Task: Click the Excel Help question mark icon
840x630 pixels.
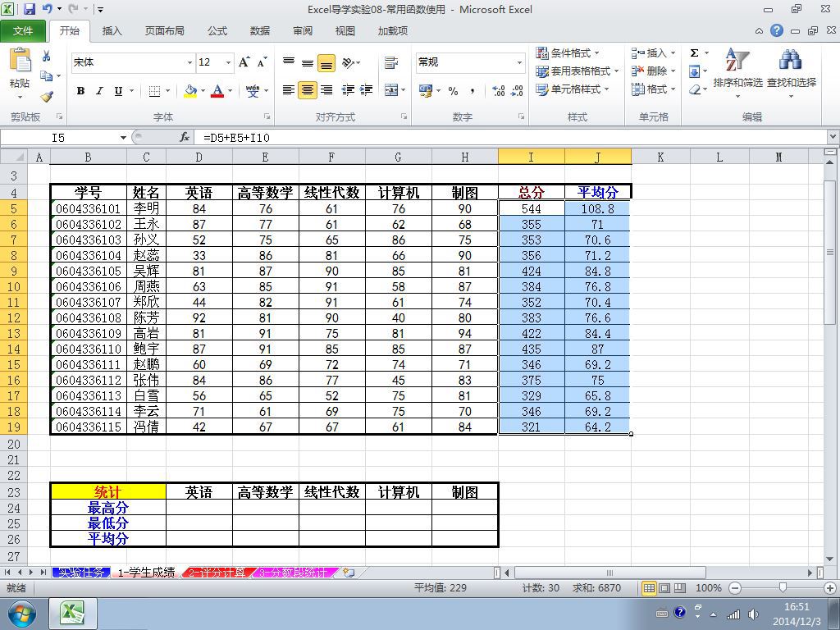Action: point(777,30)
